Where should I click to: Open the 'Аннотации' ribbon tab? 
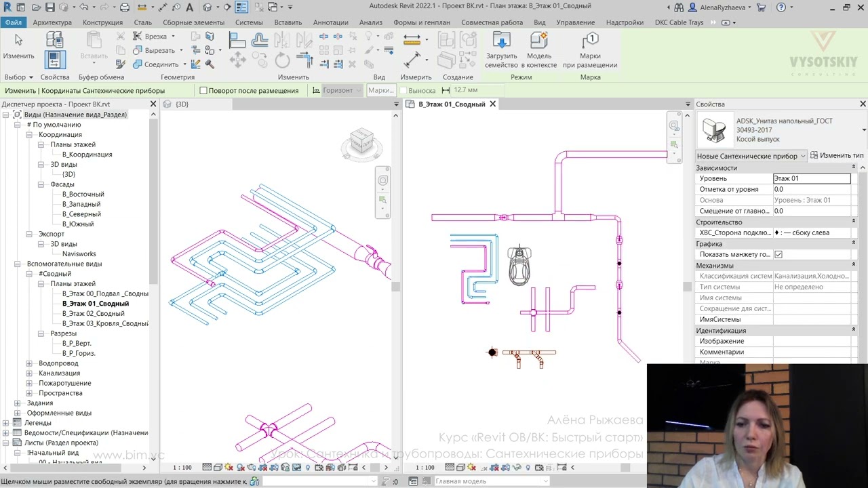click(330, 22)
